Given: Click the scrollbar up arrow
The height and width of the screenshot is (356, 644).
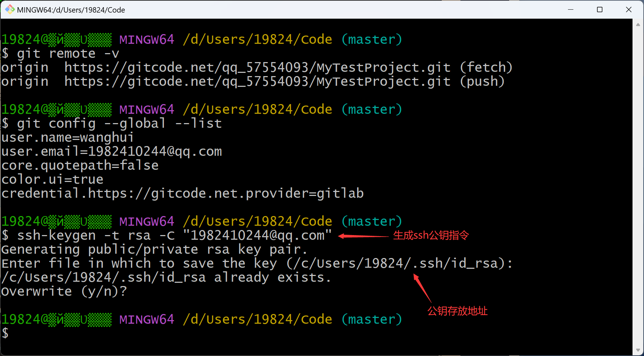Looking at the screenshot, I should [x=638, y=25].
